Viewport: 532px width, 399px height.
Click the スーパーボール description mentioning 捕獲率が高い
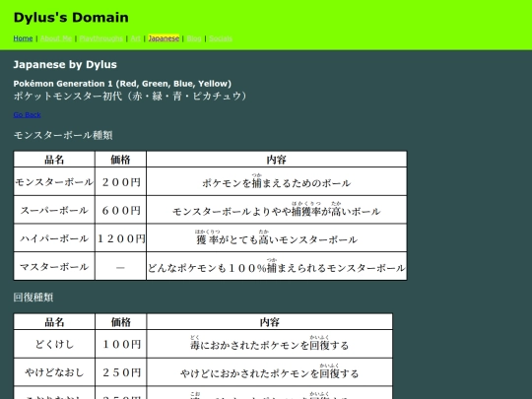[x=277, y=210]
